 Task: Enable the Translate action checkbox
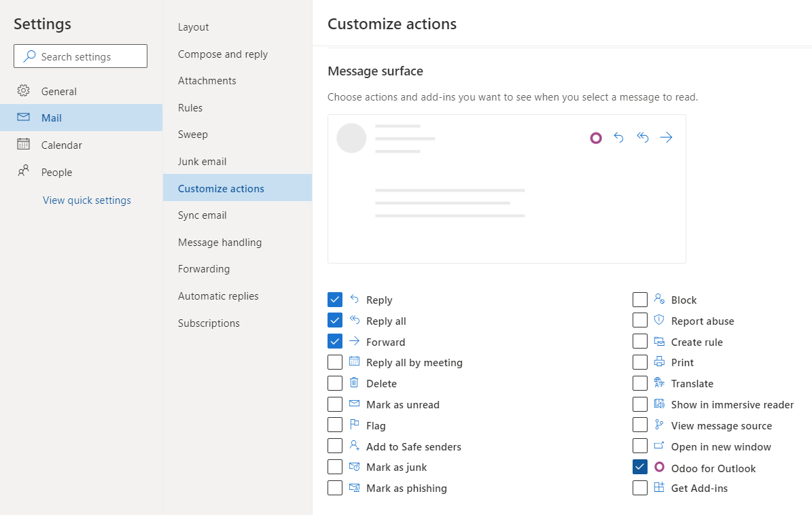639,383
